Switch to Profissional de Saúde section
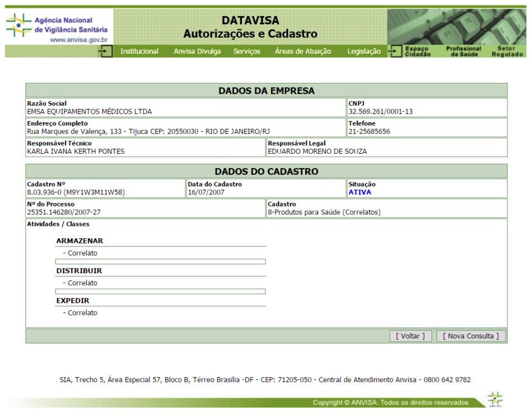 coord(463,51)
